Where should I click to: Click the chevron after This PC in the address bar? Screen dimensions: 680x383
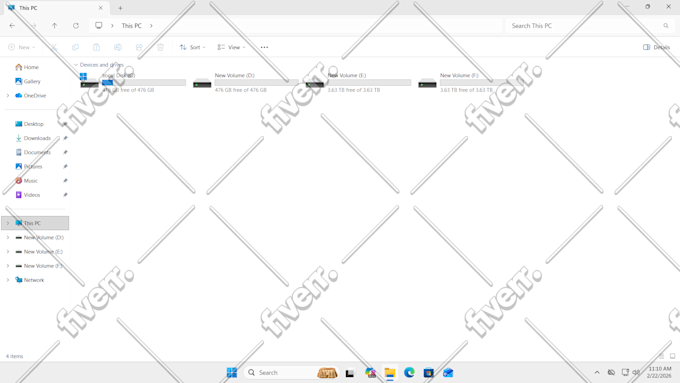coord(151,26)
